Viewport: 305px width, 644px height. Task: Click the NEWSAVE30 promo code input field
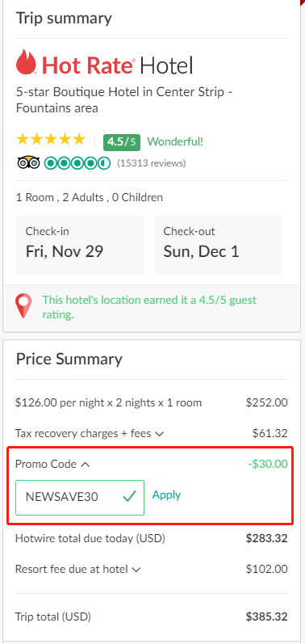80,498
